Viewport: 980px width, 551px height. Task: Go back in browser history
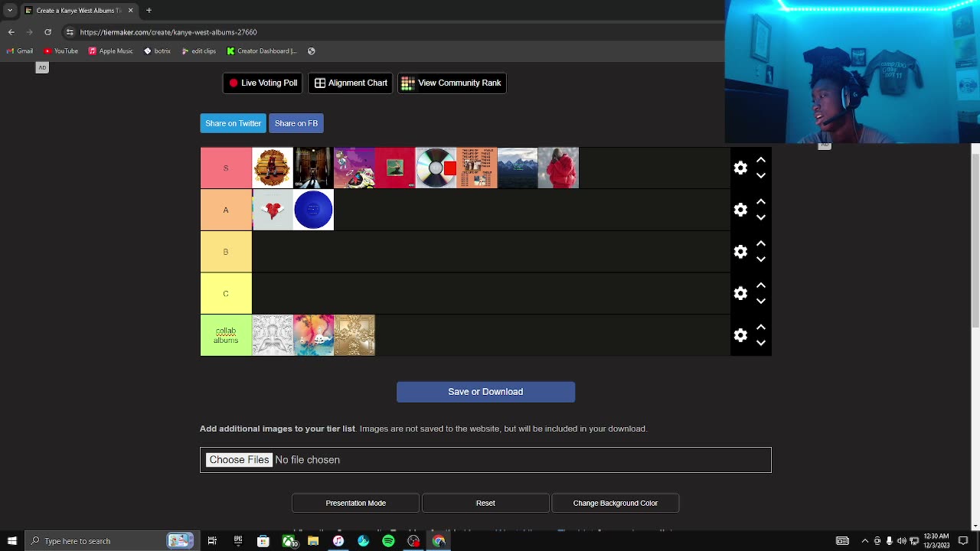coord(11,32)
